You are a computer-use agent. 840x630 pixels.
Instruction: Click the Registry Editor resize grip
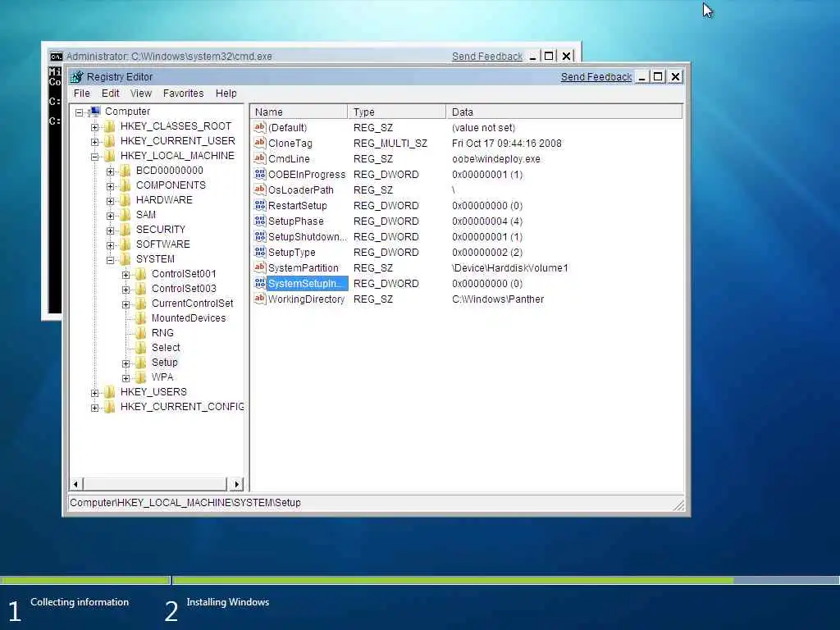[678, 504]
